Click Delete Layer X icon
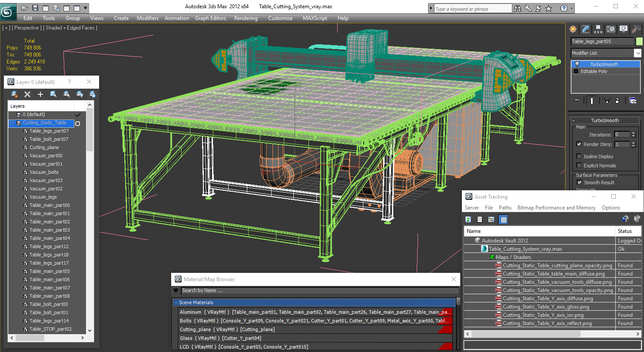Screen dimensions: 644x352 pyautogui.click(x=27, y=94)
